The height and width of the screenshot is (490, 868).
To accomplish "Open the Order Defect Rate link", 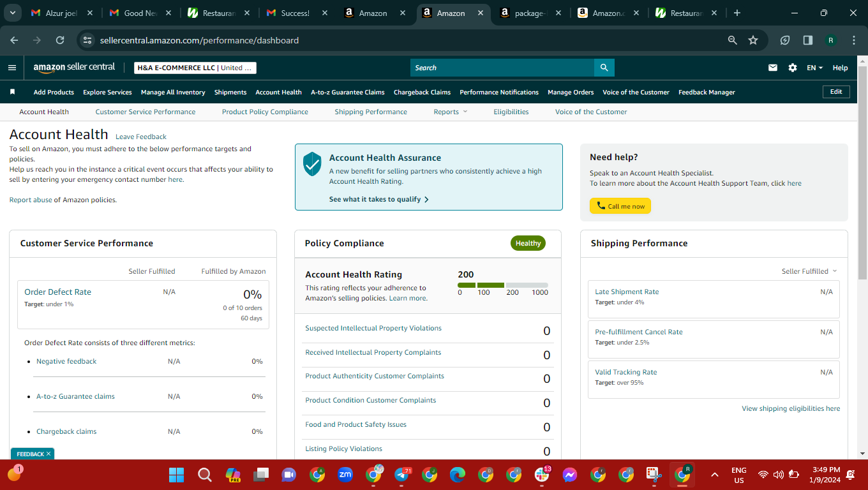I will [x=57, y=292].
